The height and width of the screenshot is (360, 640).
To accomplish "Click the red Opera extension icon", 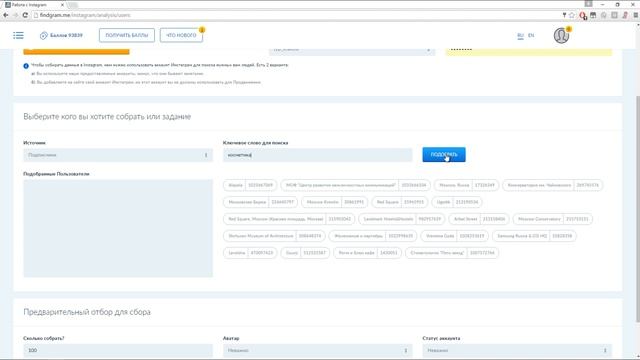I will click(582, 16).
